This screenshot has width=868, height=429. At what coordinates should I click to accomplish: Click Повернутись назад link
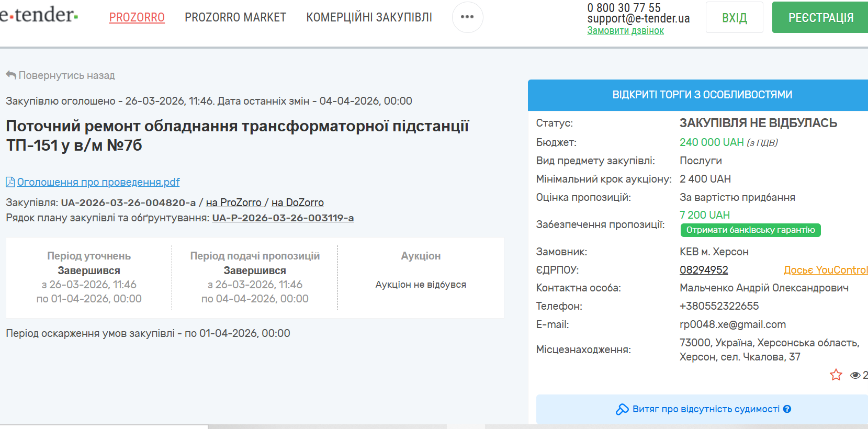pos(66,75)
